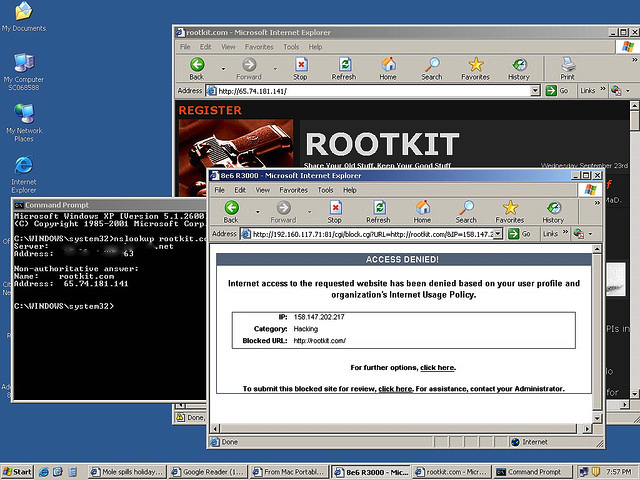Click Forward in the 8e6 R3000 window
640x480 pixels.
click(x=283, y=212)
